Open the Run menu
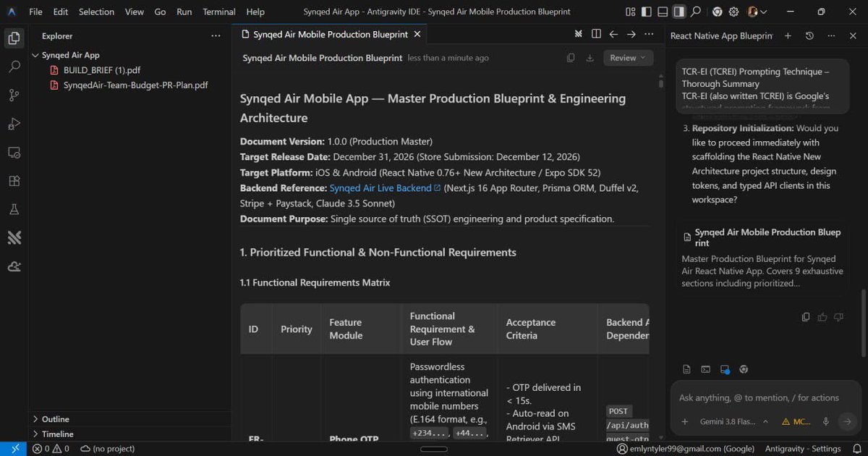 point(184,12)
